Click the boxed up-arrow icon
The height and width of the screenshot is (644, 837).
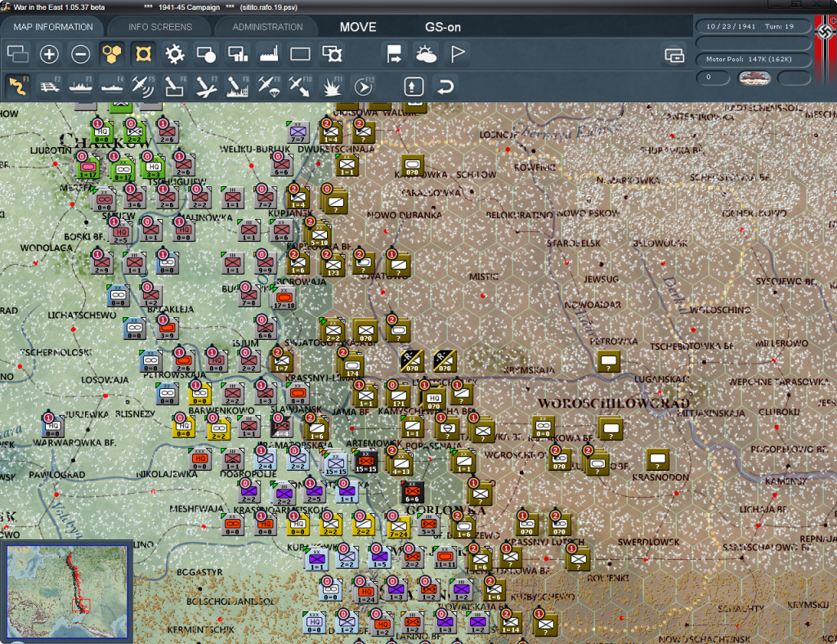point(414,86)
